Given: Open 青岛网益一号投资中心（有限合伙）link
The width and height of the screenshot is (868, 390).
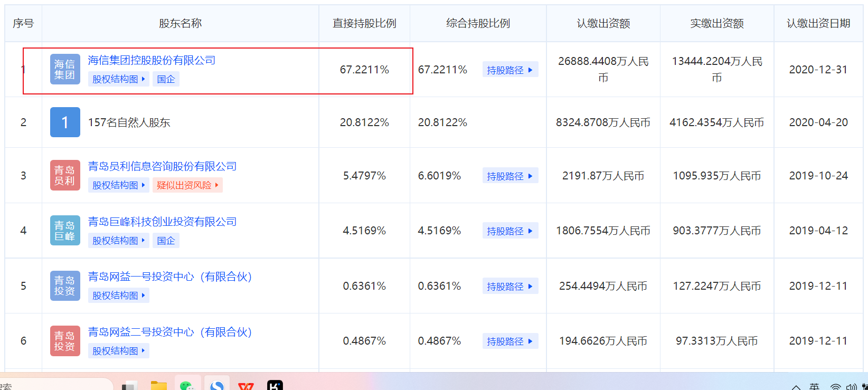Looking at the screenshot, I should (x=170, y=277).
